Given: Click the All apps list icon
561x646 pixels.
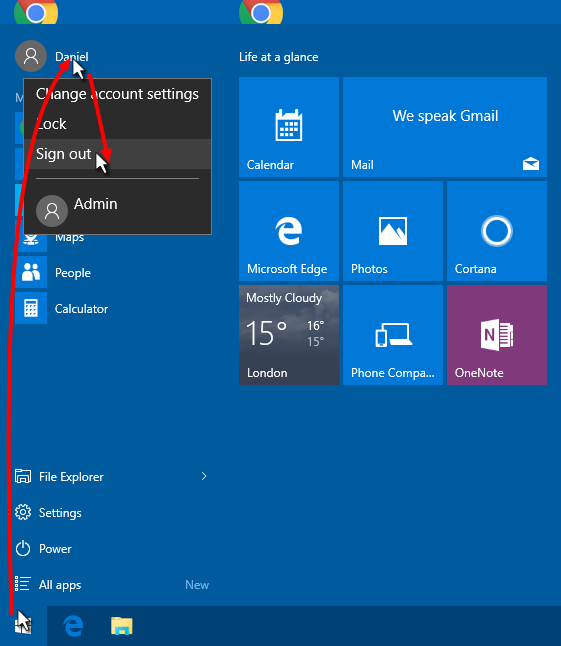Looking at the screenshot, I should pyautogui.click(x=23, y=584).
